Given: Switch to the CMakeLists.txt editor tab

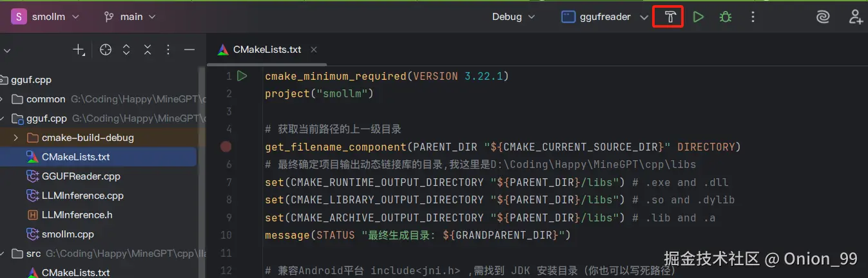Looking at the screenshot, I should [266, 50].
